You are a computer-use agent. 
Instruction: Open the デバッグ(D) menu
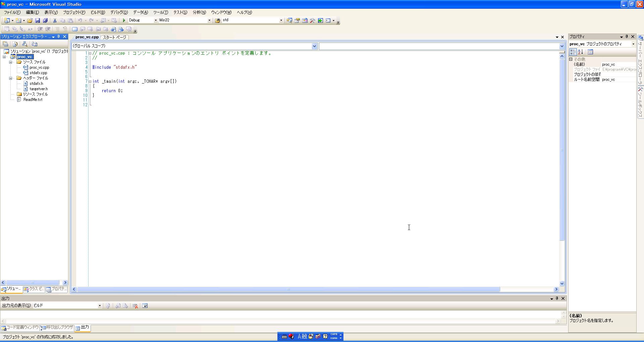(119, 12)
